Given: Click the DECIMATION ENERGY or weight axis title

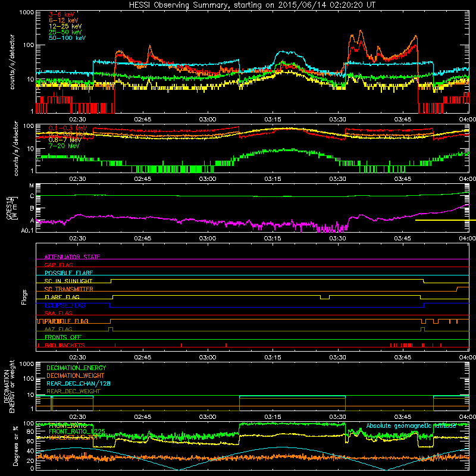Looking at the screenshot, I should point(9,387).
